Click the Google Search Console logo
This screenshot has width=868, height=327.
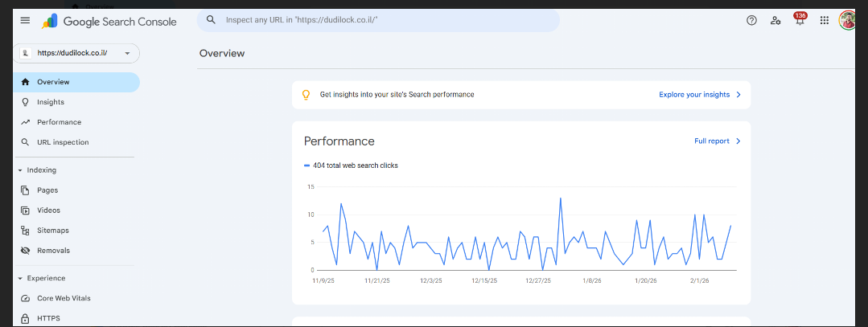(x=109, y=22)
